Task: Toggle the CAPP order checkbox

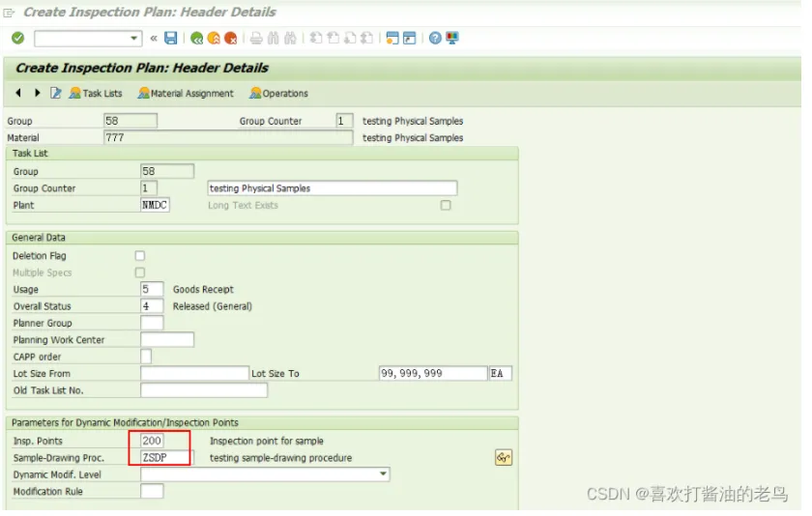Action: (146, 357)
